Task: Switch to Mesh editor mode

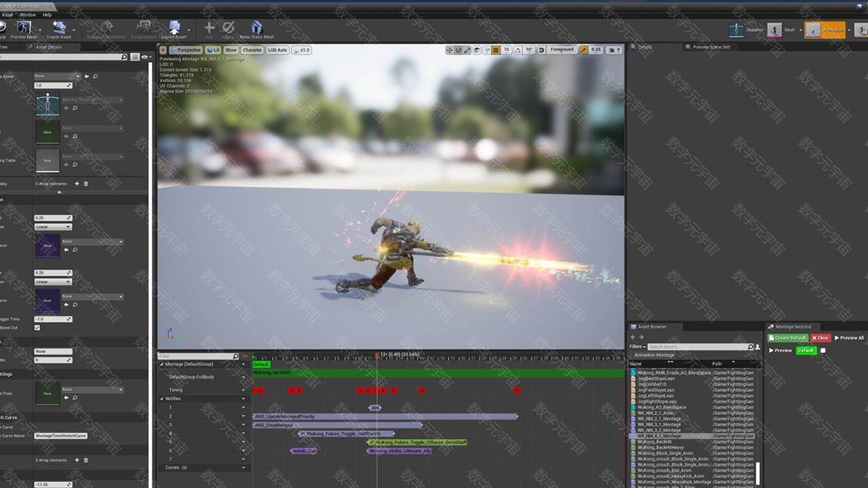Action: pyautogui.click(x=774, y=30)
